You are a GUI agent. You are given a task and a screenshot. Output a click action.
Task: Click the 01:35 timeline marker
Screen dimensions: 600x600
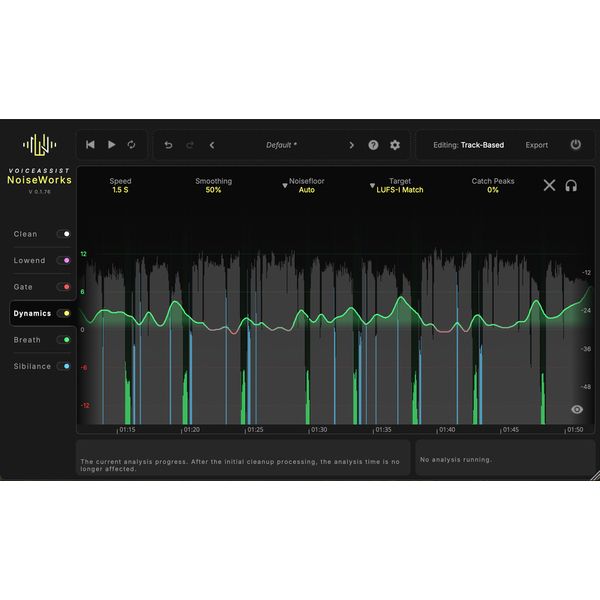383,430
